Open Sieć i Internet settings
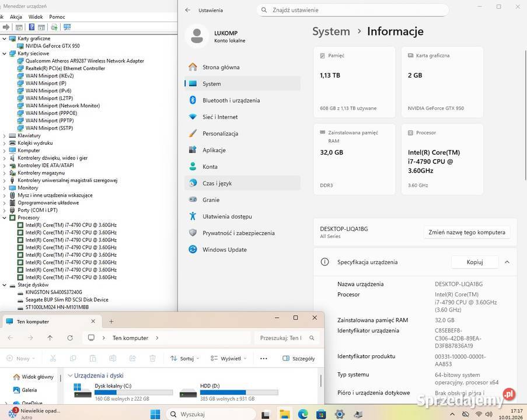Image resolution: width=527 pixels, height=420 pixels. pyautogui.click(x=242, y=117)
